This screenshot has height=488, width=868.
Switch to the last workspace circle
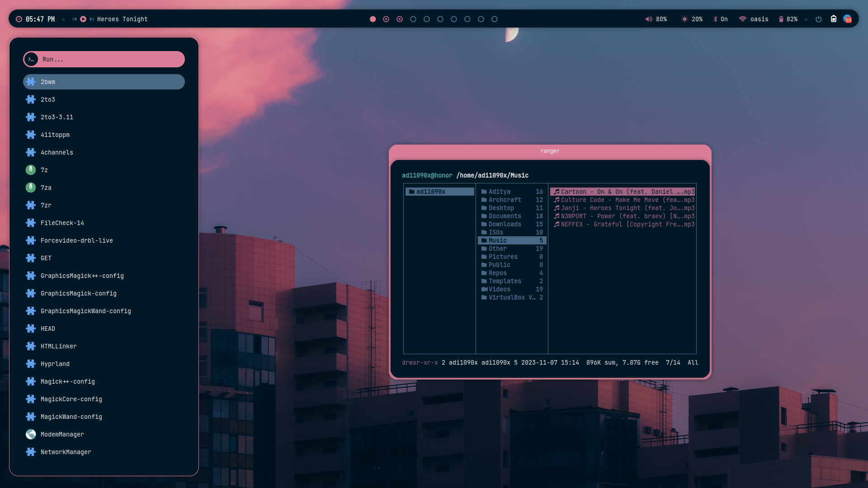pyautogui.click(x=495, y=19)
